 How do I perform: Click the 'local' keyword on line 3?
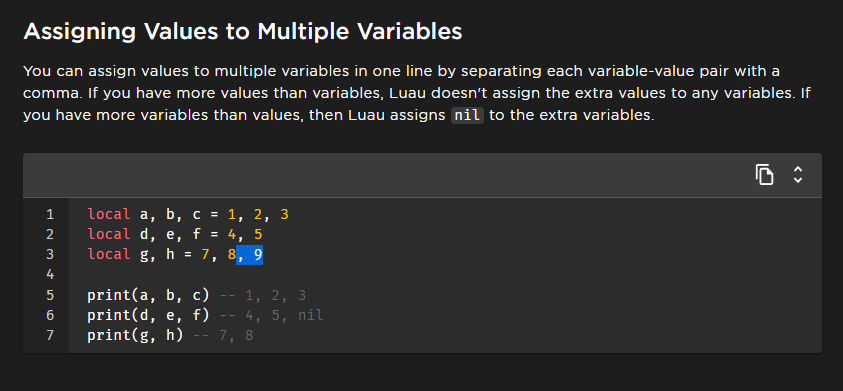pos(109,255)
